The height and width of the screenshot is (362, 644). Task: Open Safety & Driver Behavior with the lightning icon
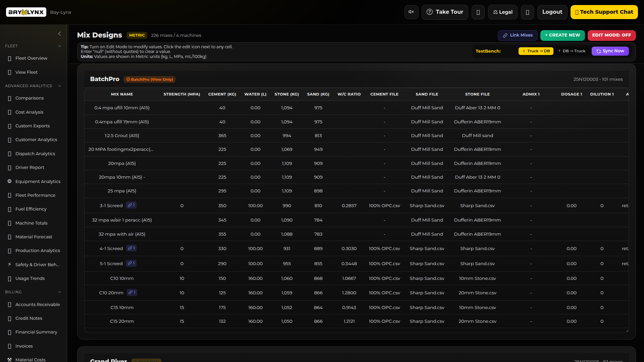tap(9, 264)
